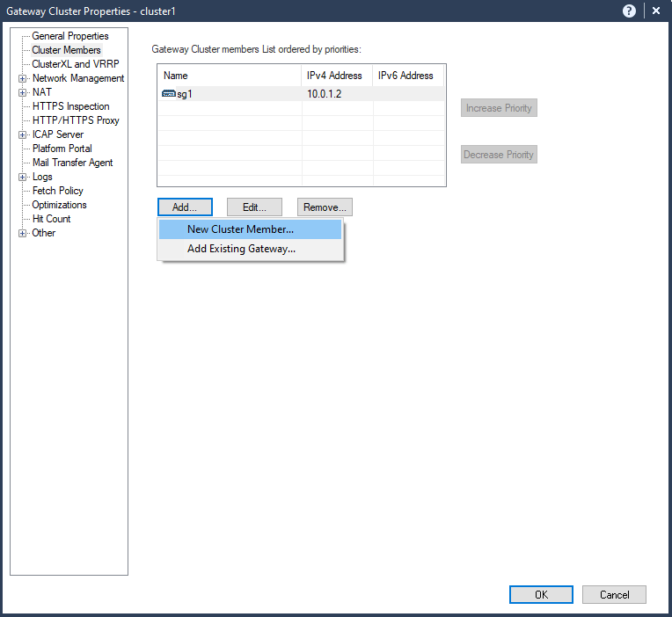Open Hit Count page
This screenshot has width=672, height=617.
[51, 219]
